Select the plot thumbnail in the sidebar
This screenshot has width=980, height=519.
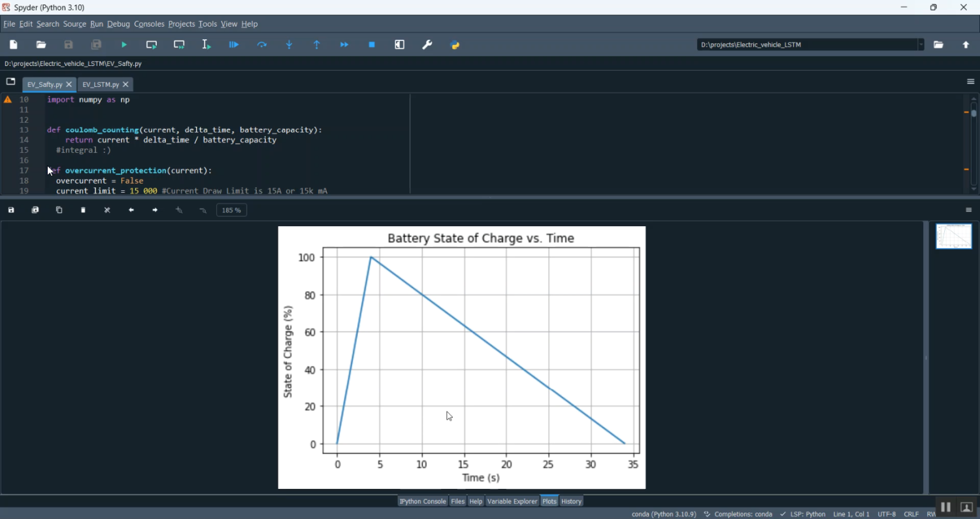click(953, 236)
